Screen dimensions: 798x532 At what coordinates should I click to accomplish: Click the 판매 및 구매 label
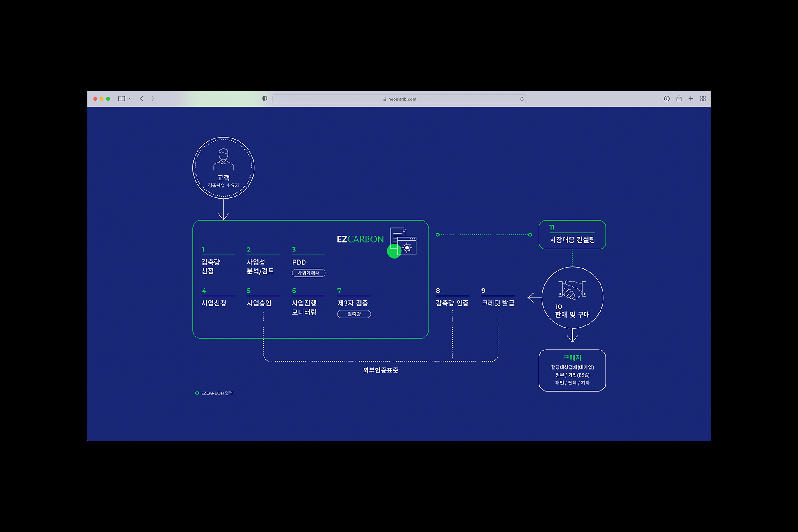pyautogui.click(x=572, y=315)
